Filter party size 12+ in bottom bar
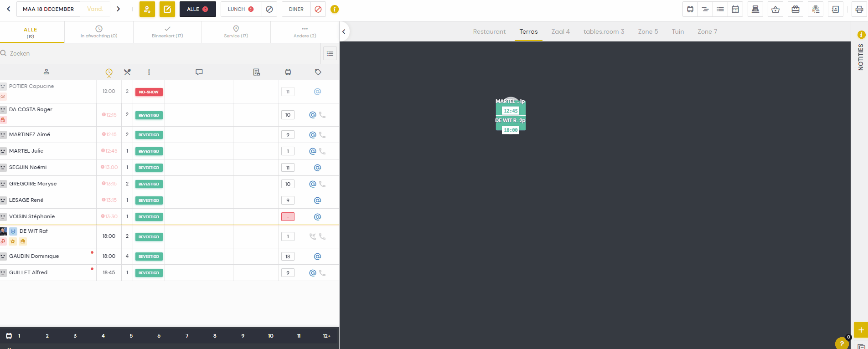 tap(327, 336)
